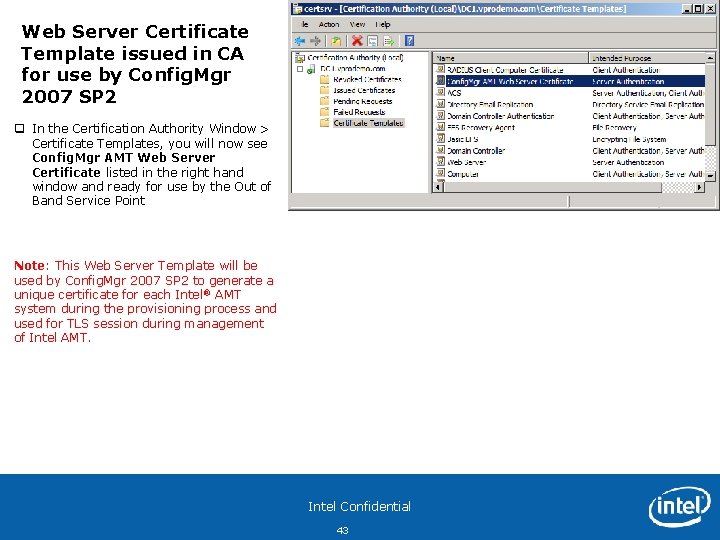
Task: Click the RADIUS Client Computer Certificate template icon
Action: pos(440,69)
